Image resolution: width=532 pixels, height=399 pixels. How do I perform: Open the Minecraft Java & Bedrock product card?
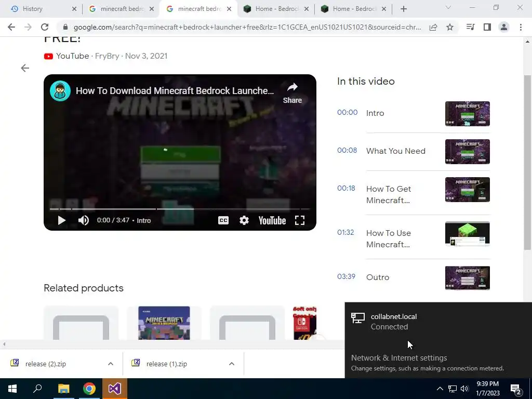(x=164, y=323)
